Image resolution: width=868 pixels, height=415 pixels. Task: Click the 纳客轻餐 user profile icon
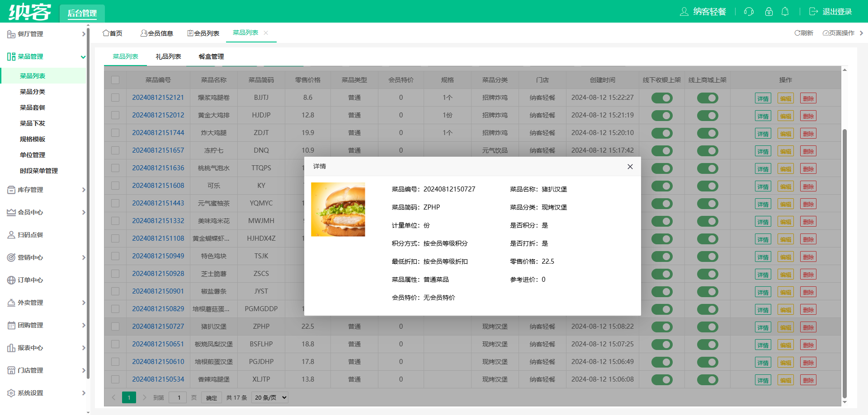point(684,12)
